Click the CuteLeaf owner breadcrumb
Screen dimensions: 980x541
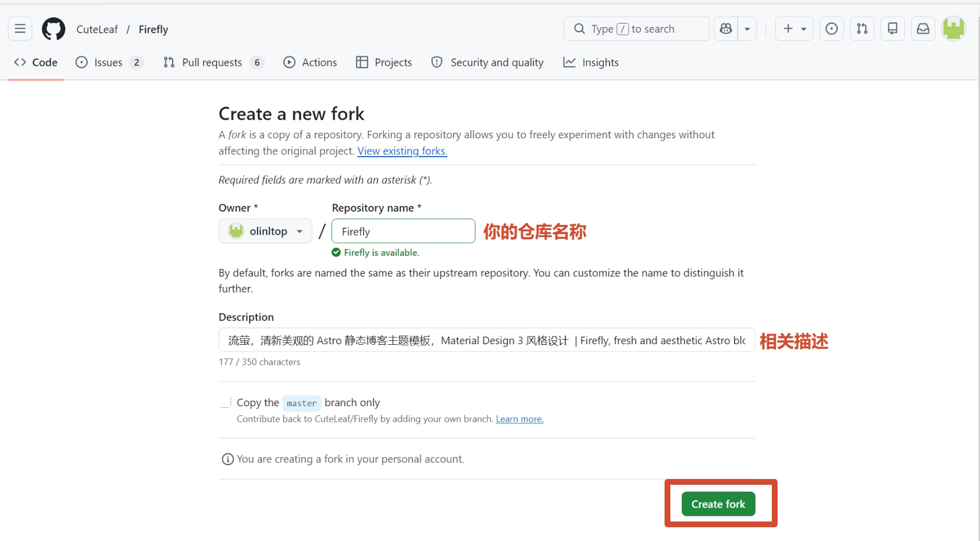97,29
